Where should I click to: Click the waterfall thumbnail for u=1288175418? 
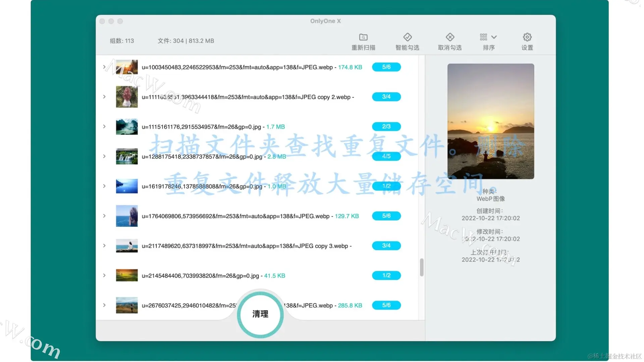(x=126, y=157)
